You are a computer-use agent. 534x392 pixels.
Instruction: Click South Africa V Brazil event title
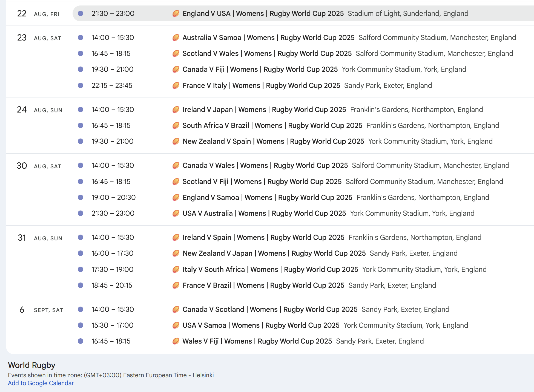tap(272, 125)
